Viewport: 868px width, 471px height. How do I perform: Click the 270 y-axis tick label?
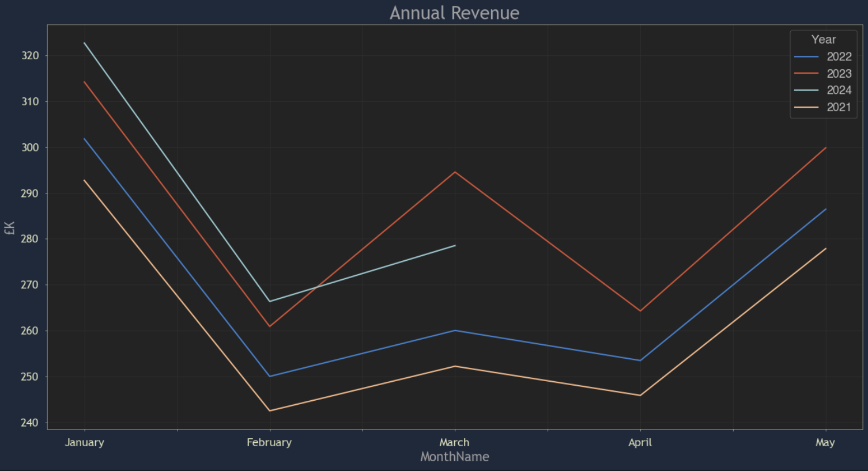pyautogui.click(x=30, y=285)
